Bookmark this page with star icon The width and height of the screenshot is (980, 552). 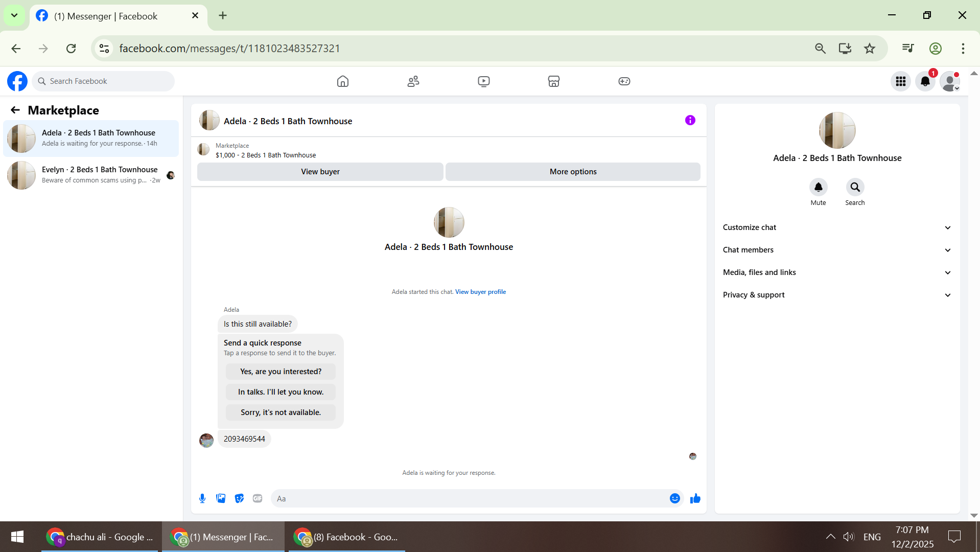(870, 49)
